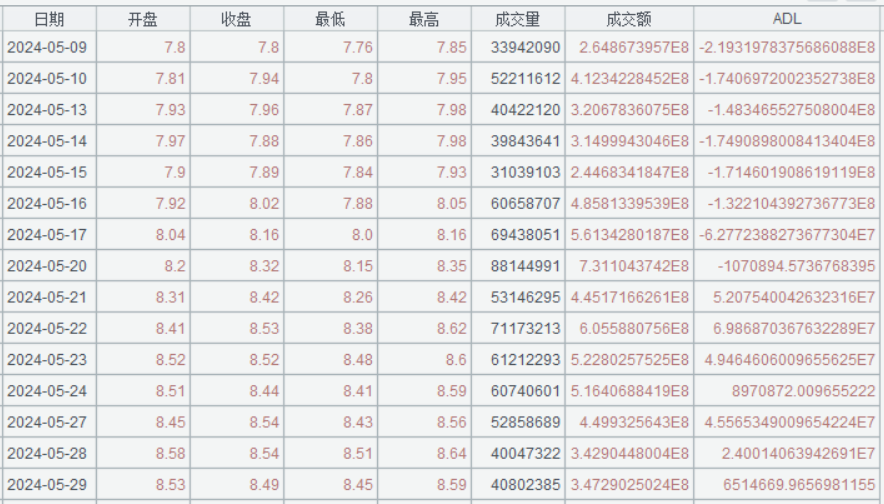Select date cell 2024-05-23
The height and width of the screenshot is (504, 884).
point(47,360)
